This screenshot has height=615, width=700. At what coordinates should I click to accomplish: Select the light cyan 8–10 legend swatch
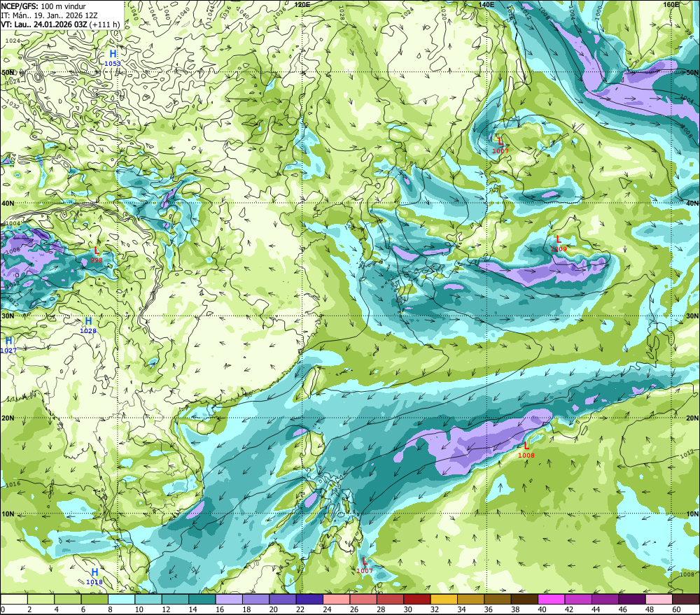click(x=121, y=599)
